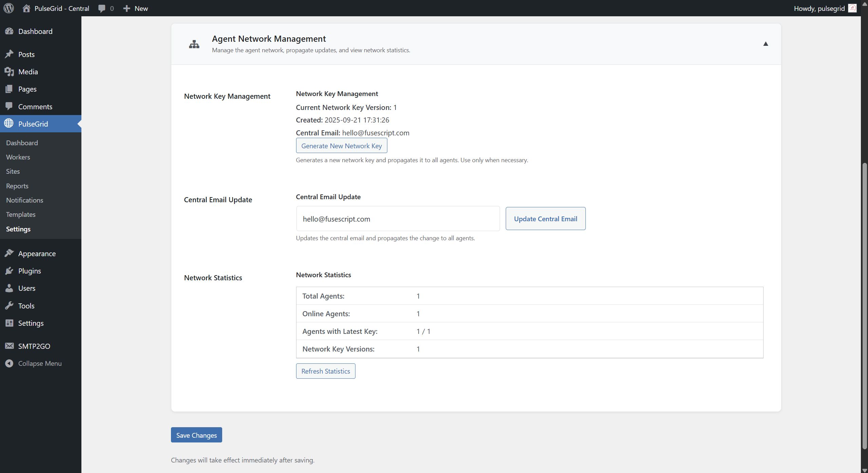
Task: Go to Reports under PulseGrid
Action: [x=17, y=186]
